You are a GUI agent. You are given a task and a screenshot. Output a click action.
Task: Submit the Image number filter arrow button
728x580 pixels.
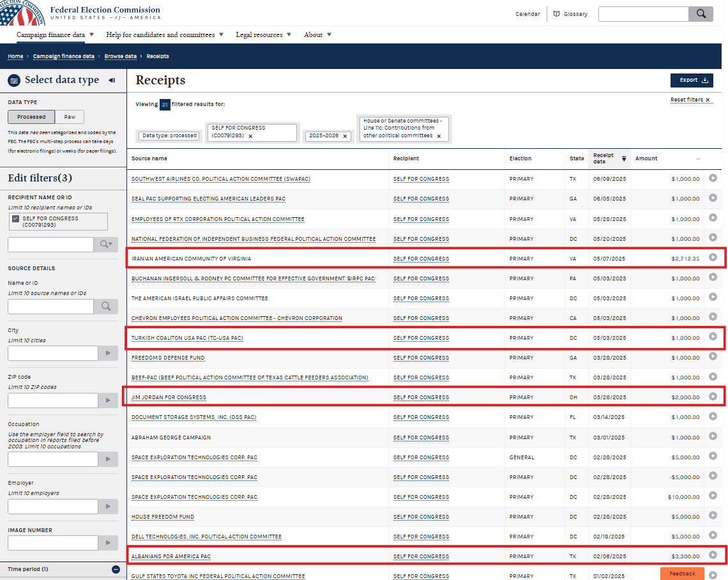pyautogui.click(x=108, y=542)
